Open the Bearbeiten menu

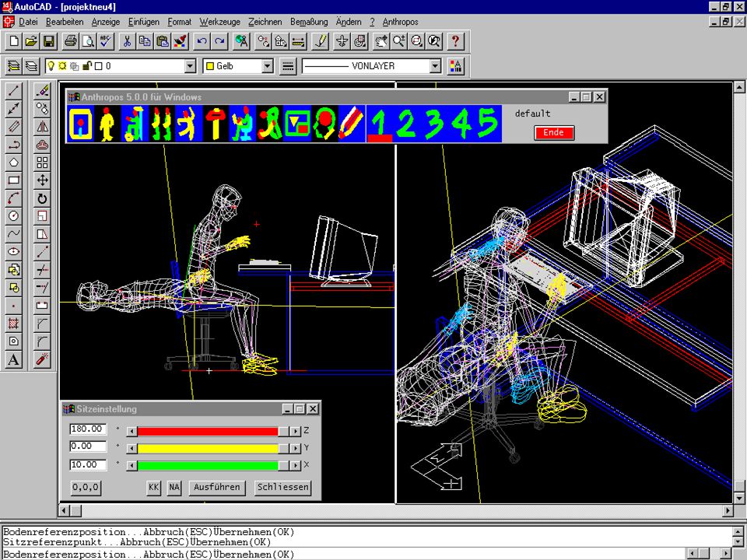[65, 22]
